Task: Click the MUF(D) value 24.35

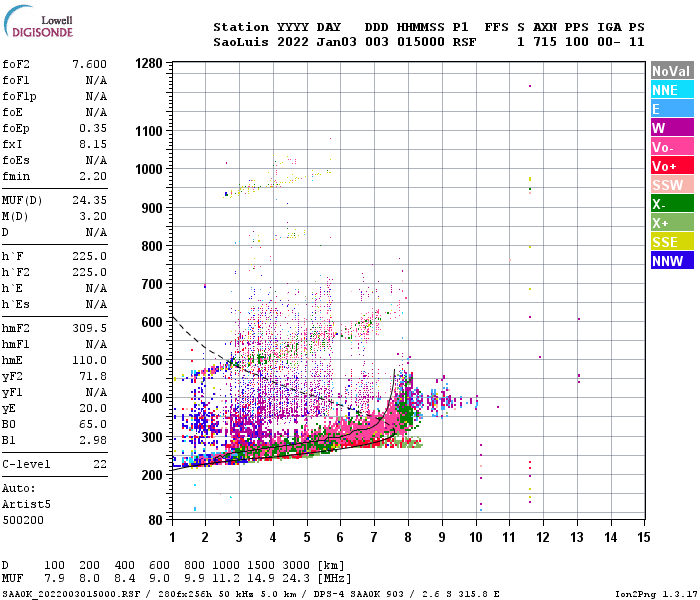Action: click(x=90, y=200)
